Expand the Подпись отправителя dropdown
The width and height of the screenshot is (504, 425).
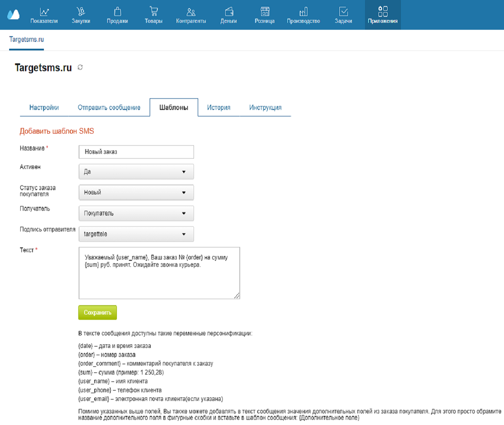coord(136,234)
